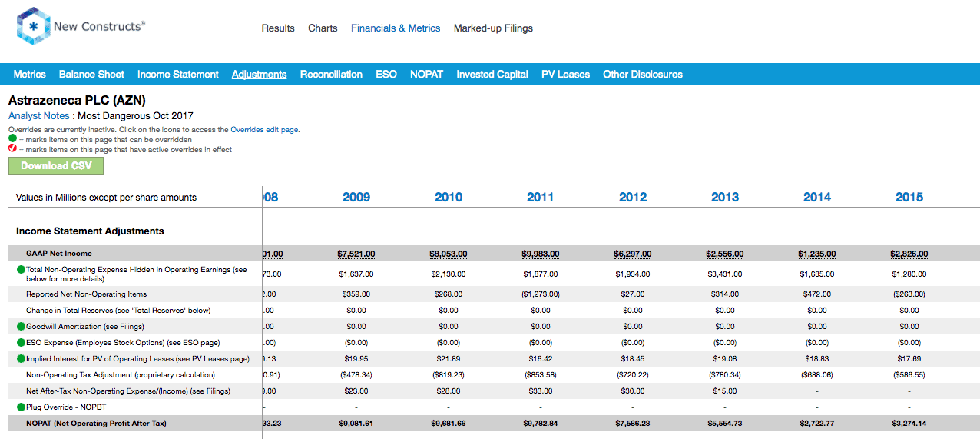Open the Analyst Notes link
Screen dimensions: 980x439
[41, 116]
